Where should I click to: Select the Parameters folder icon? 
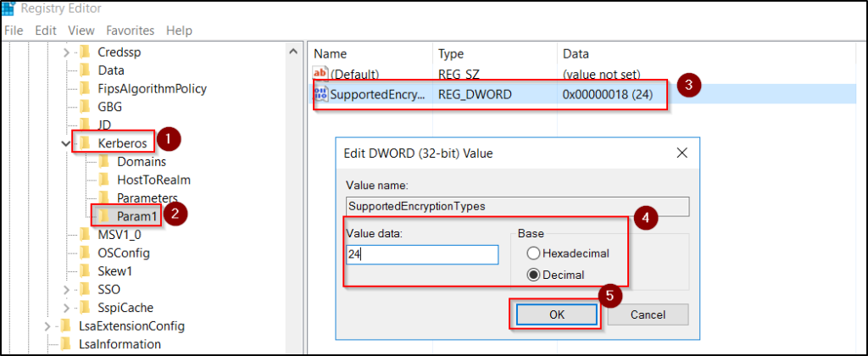104,197
